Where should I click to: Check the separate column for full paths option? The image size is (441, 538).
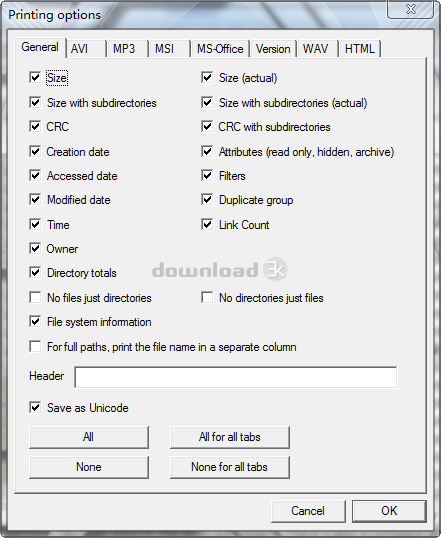[x=35, y=347]
